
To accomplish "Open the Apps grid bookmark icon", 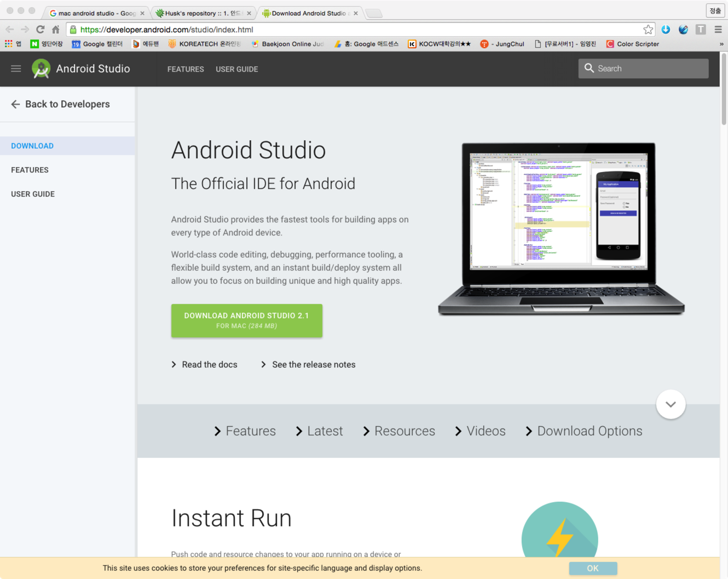I will pyautogui.click(x=13, y=44).
